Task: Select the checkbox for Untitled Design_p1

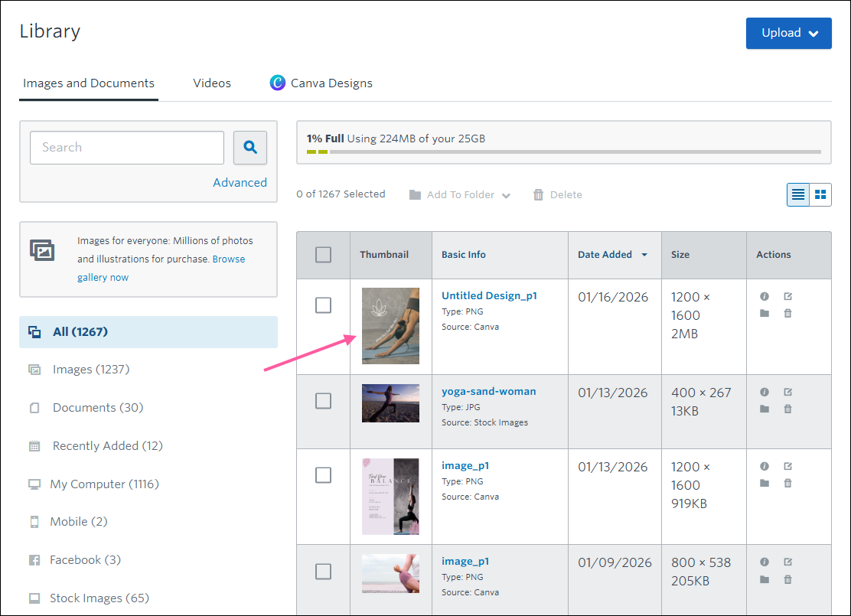Action: pyautogui.click(x=323, y=305)
